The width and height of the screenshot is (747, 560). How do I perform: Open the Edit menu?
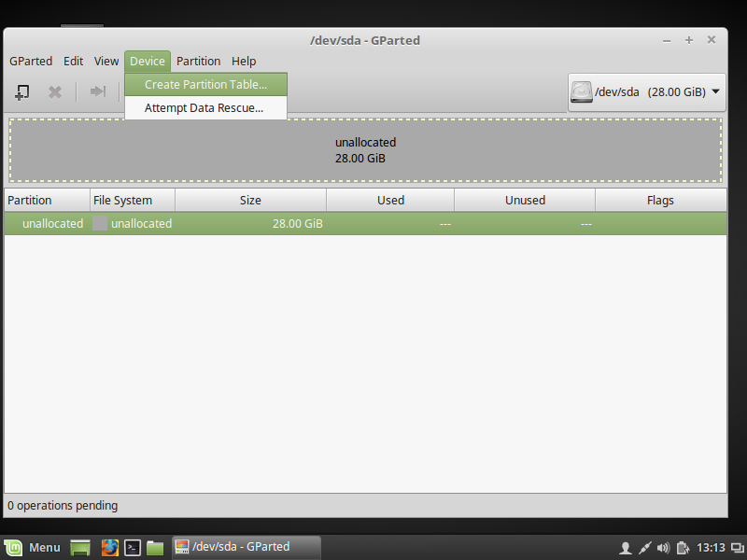point(74,62)
